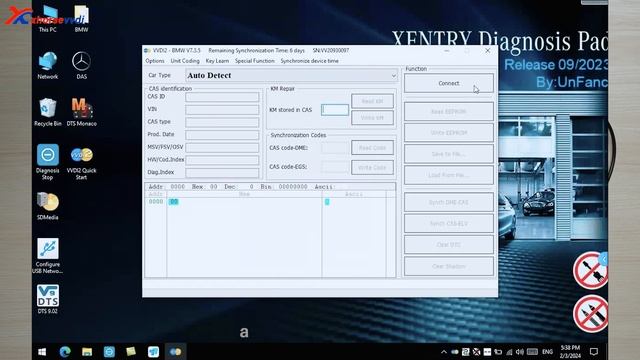Close the VVDI2 BMW window
The width and height of the screenshot is (640, 360).
click(487, 51)
